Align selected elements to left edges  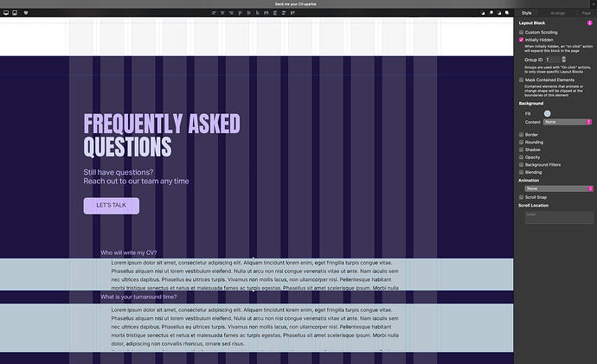(x=214, y=13)
